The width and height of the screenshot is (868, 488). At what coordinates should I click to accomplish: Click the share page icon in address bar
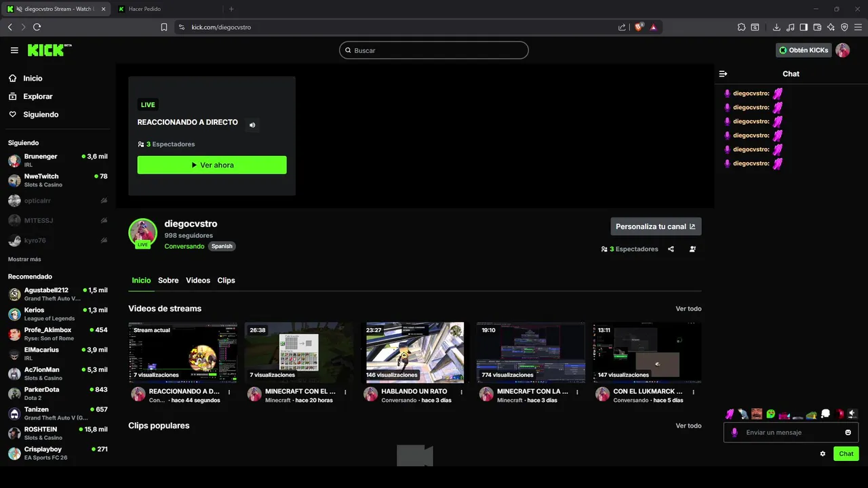pos(622,27)
